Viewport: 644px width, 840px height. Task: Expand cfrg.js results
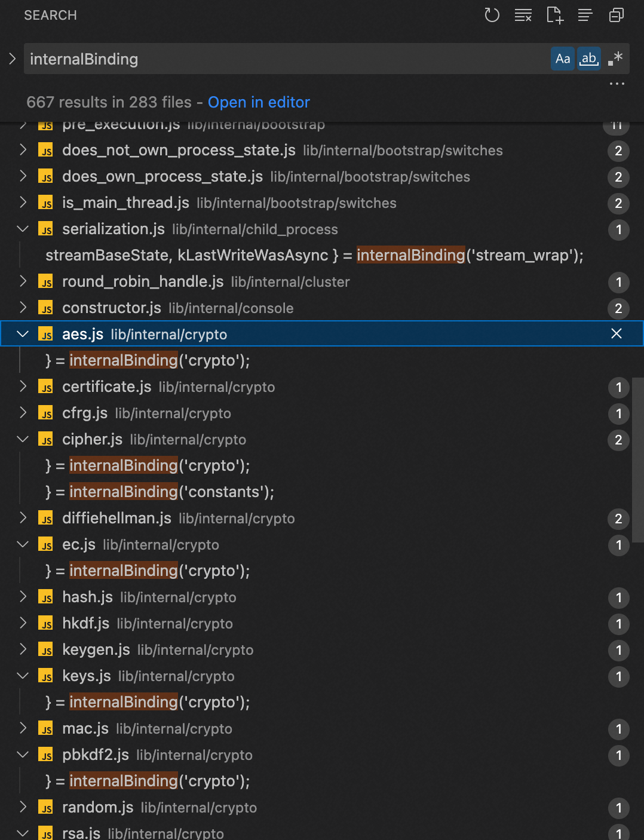pyautogui.click(x=23, y=413)
